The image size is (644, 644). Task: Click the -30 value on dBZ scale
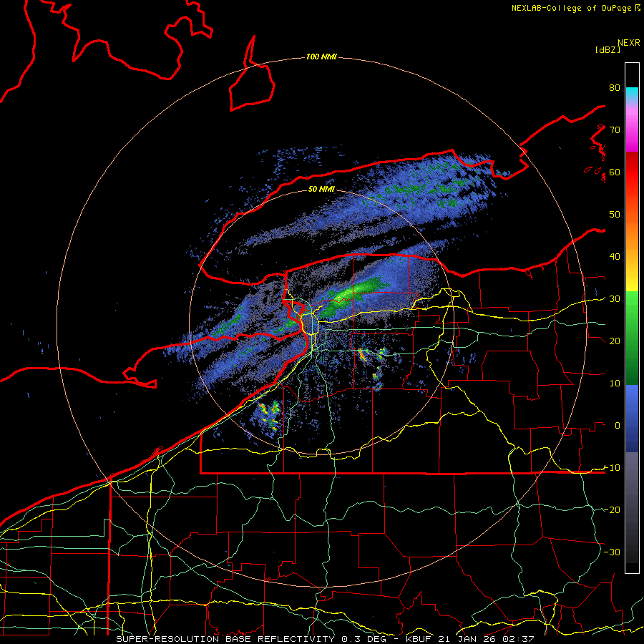pos(612,552)
